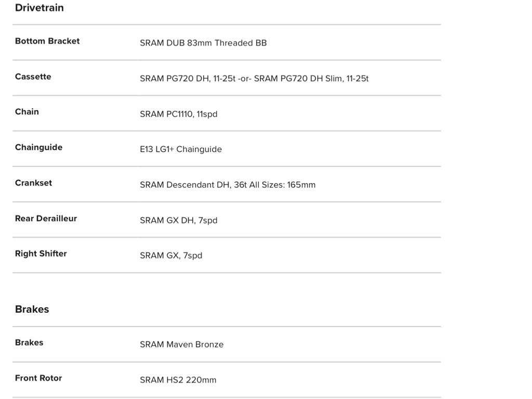This screenshot has width=532, height=399.
Task: Click the SRAM Descendant DH crankset value
Action: coord(228,185)
